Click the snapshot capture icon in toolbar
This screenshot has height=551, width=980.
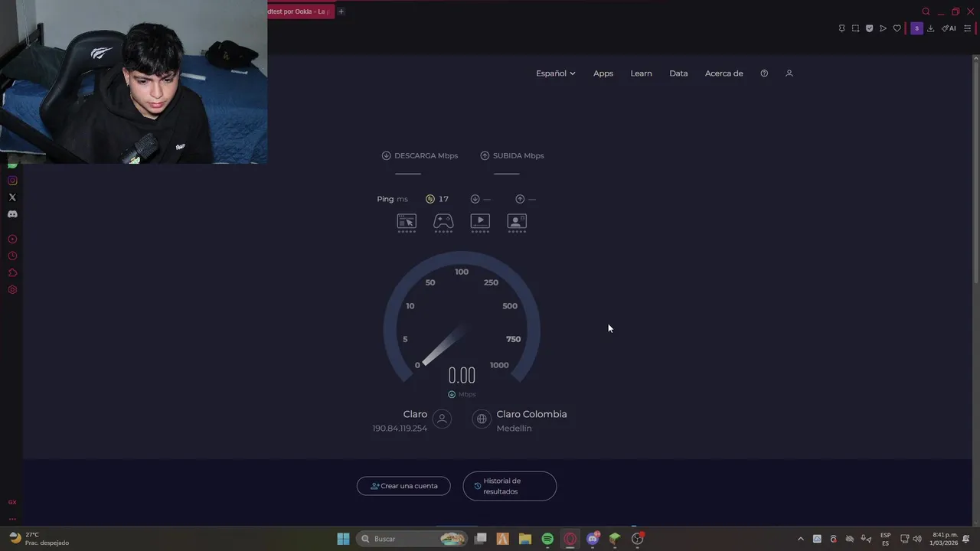[x=855, y=28]
